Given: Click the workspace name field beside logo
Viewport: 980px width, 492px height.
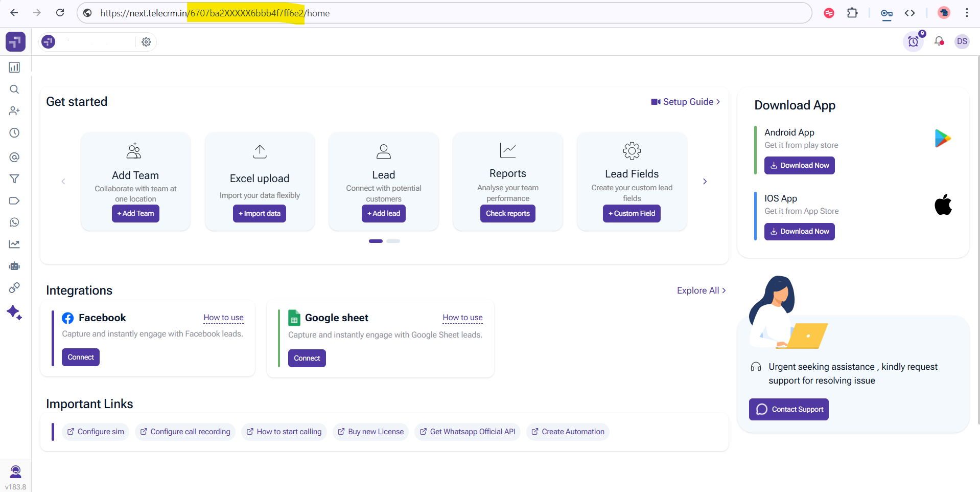Looking at the screenshot, I should pos(97,42).
